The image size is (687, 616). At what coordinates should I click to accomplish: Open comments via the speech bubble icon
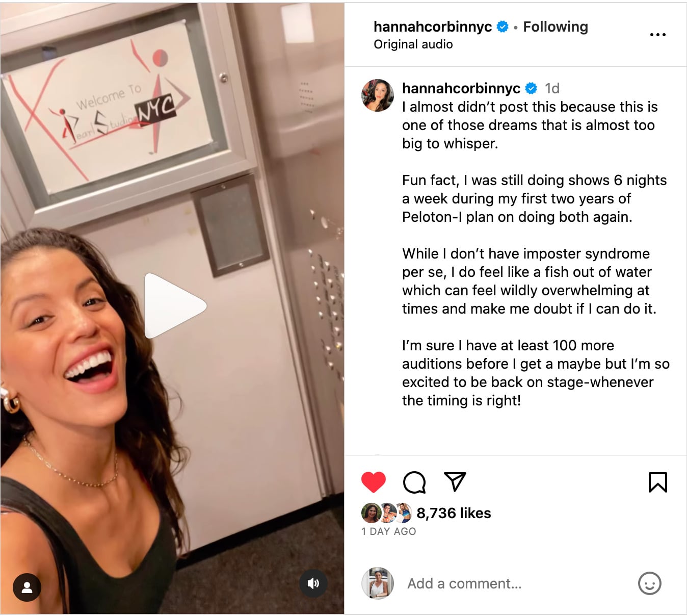coord(414,481)
